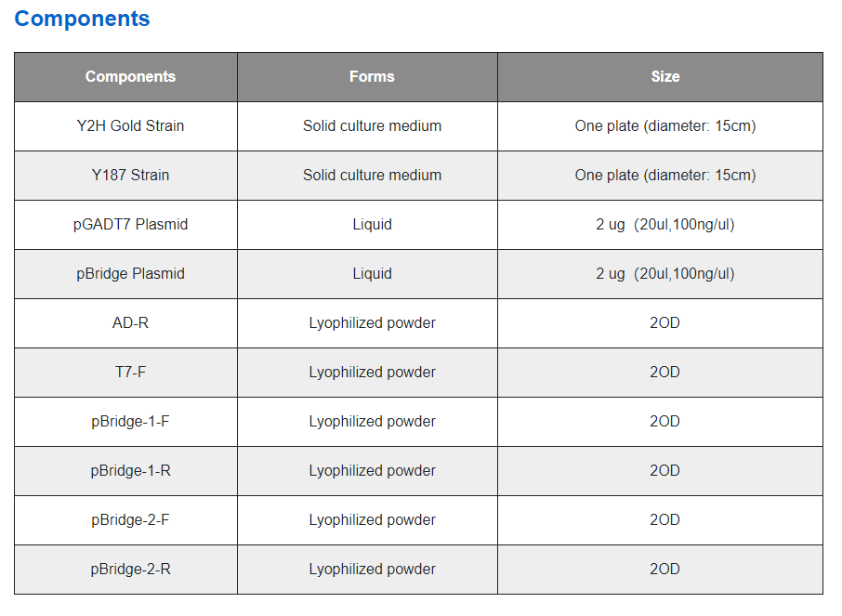
Task: Click the pBridge-2-F cell
Action: (x=125, y=520)
